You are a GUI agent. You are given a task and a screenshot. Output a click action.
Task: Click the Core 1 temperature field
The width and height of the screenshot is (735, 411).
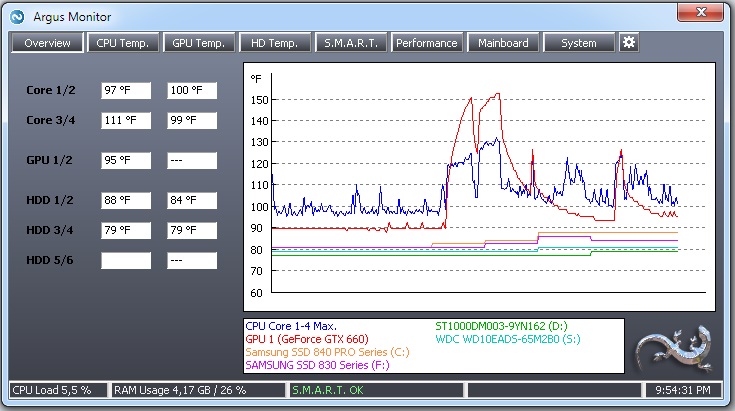(126, 91)
